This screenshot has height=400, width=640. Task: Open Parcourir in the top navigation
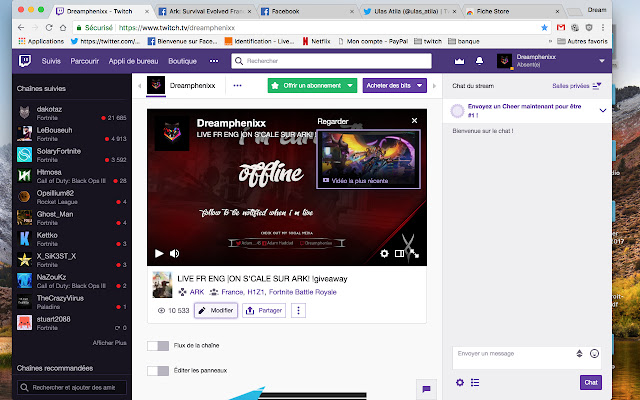84,61
